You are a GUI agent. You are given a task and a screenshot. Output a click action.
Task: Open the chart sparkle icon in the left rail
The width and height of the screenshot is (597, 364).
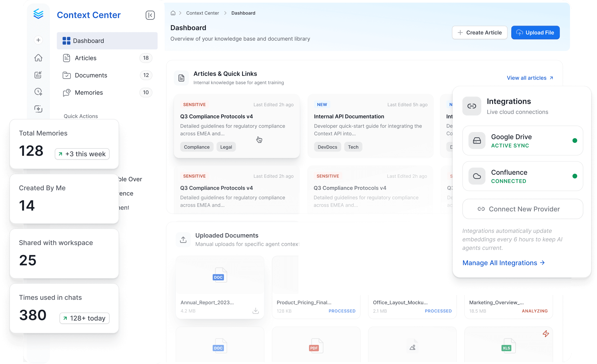pyautogui.click(x=38, y=75)
